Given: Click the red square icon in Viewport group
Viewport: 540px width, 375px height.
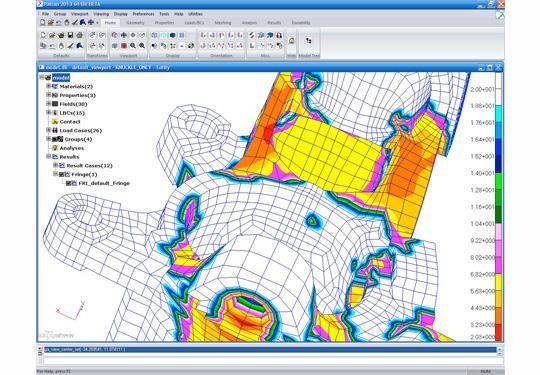Looking at the screenshot, I should 124,45.
